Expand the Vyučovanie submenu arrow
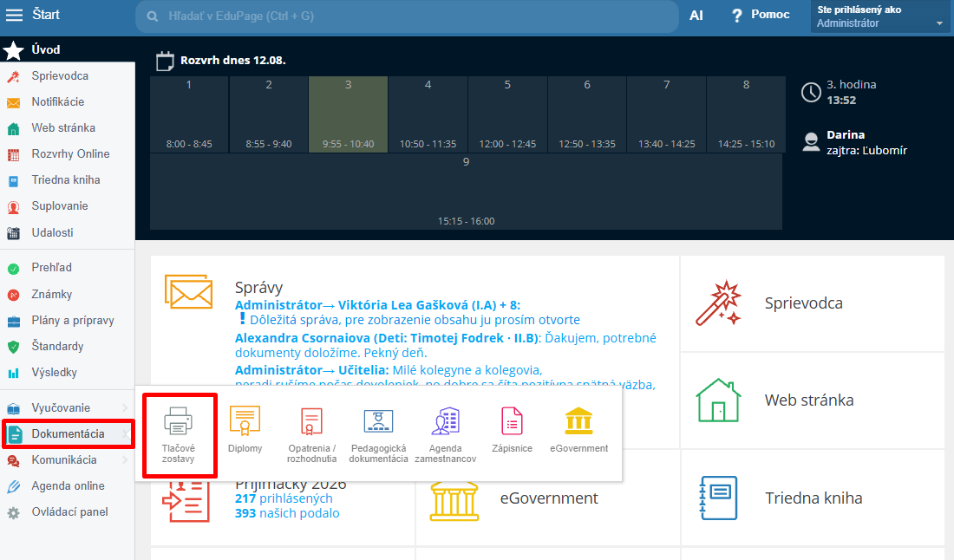 125,407
